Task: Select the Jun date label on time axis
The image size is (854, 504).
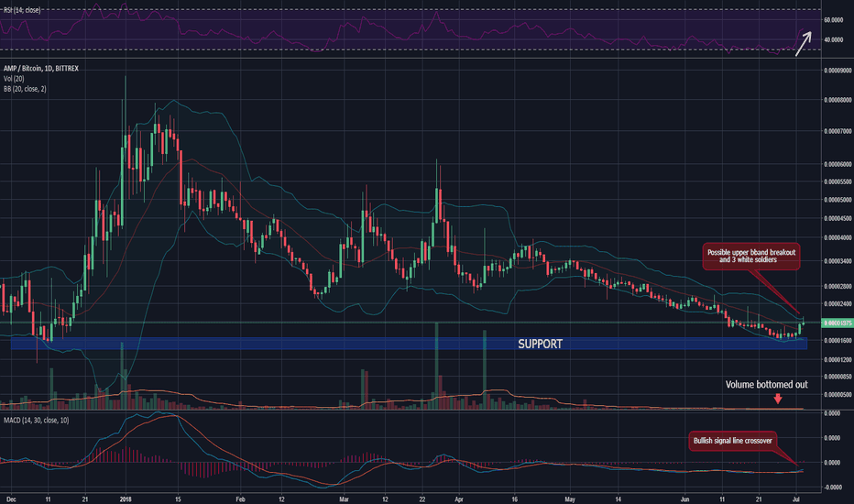Action: [684, 499]
